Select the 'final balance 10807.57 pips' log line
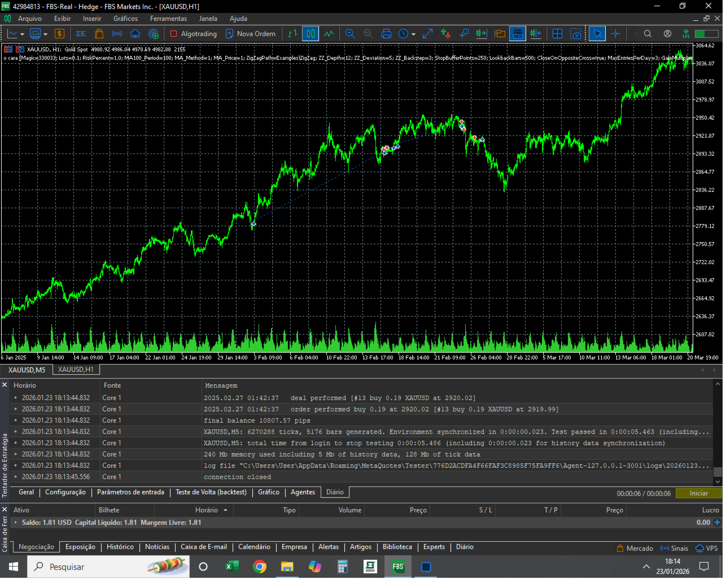The width and height of the screenshot is (726, 588). 361,420
